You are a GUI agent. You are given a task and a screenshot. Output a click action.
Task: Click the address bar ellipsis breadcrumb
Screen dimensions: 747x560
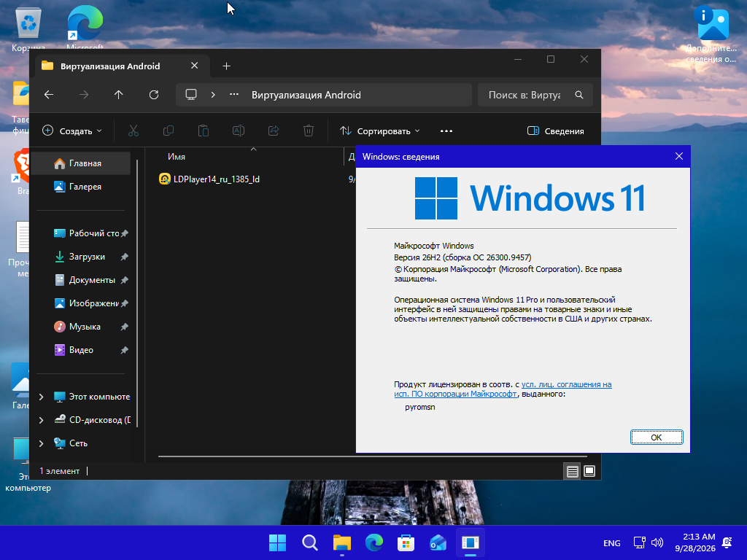[234, 94]
